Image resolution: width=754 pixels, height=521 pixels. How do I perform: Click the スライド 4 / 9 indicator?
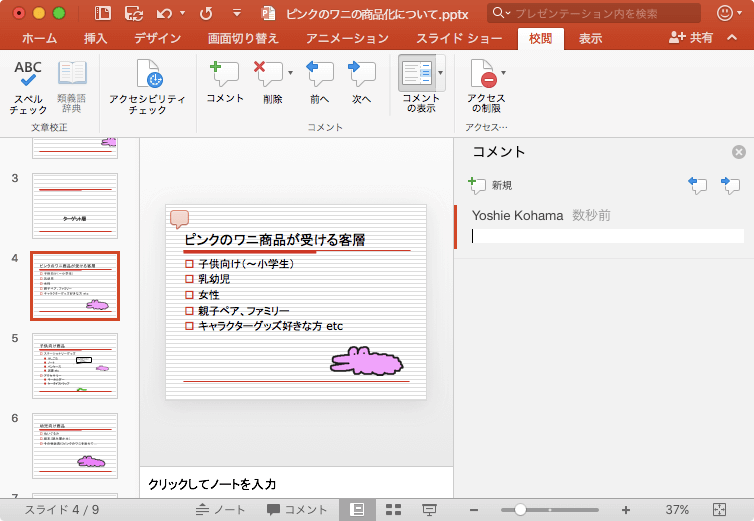(x=62, y=509)
